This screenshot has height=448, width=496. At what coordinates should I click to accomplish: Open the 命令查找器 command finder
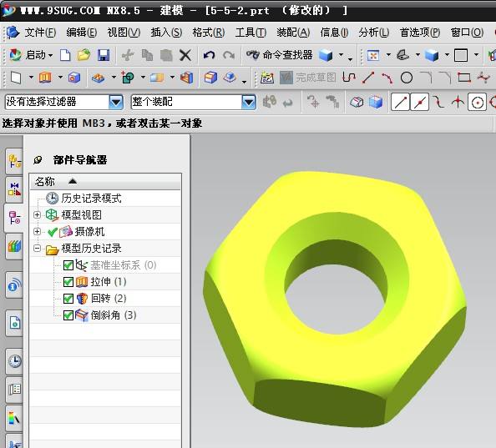click(x=280, y=55)
